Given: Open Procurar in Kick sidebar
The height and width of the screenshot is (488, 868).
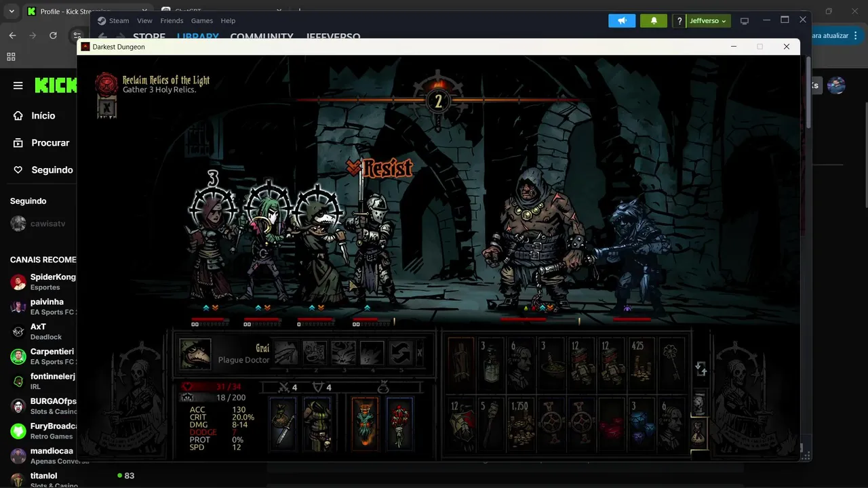Looking at the screenshot, I should coord(42,143).
